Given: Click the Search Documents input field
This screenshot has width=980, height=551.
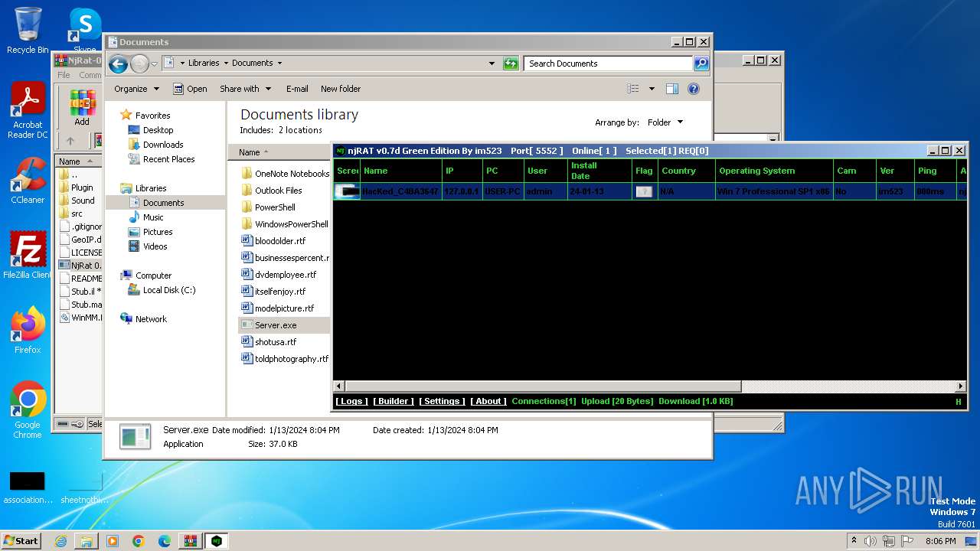Looking at the screenshot, I should pyautogui.click(x=608, y=64).
